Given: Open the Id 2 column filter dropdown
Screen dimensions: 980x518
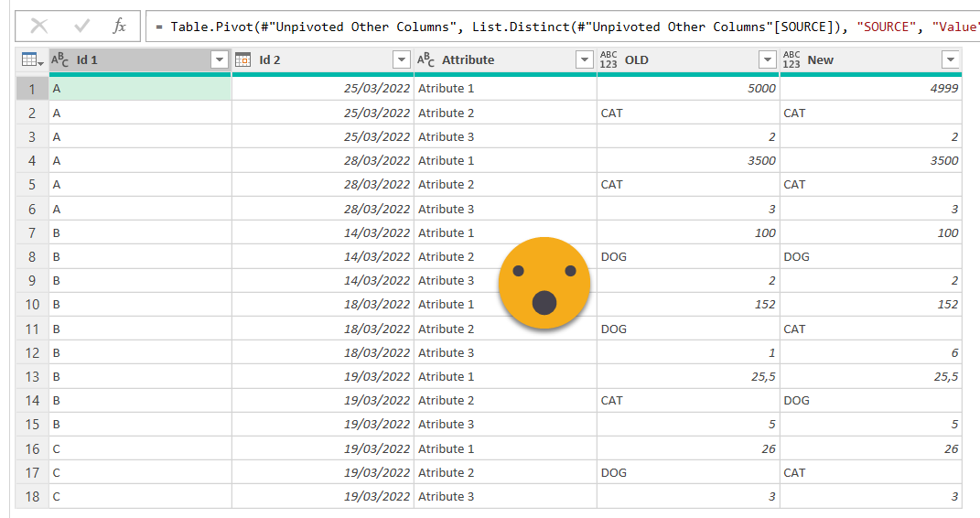Looking at the screenshot, I should tap(402, 60).
